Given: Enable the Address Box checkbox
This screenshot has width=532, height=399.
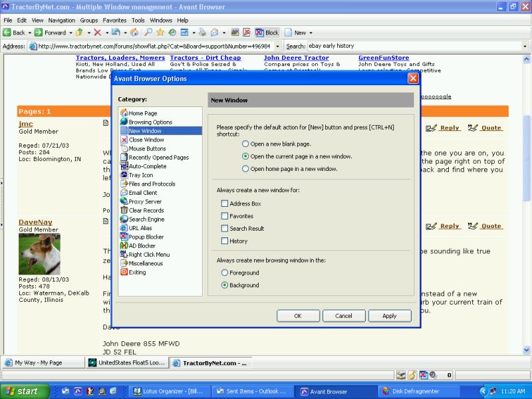Looking at the screenshot, I should click(x=224, y=203).
